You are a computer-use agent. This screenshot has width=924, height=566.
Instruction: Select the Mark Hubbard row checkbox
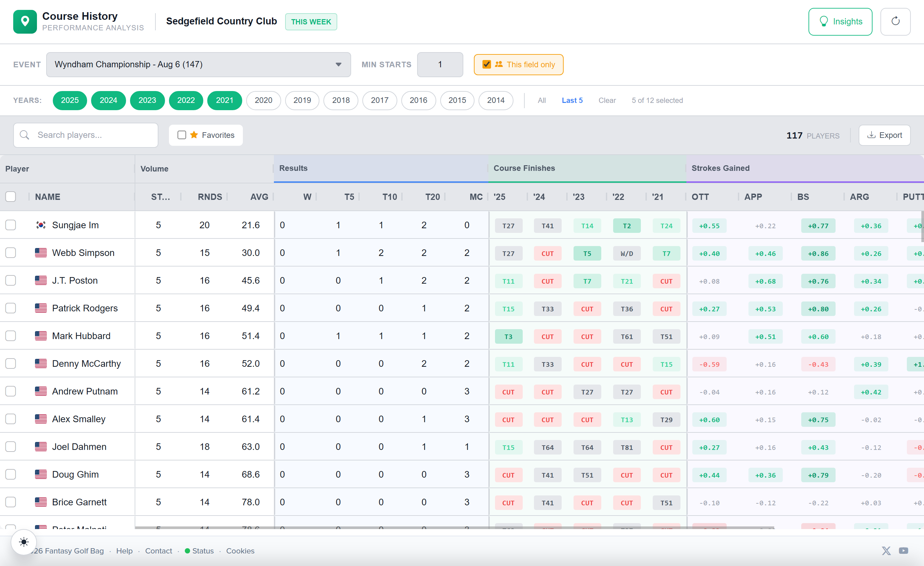(x=11, y=336)
